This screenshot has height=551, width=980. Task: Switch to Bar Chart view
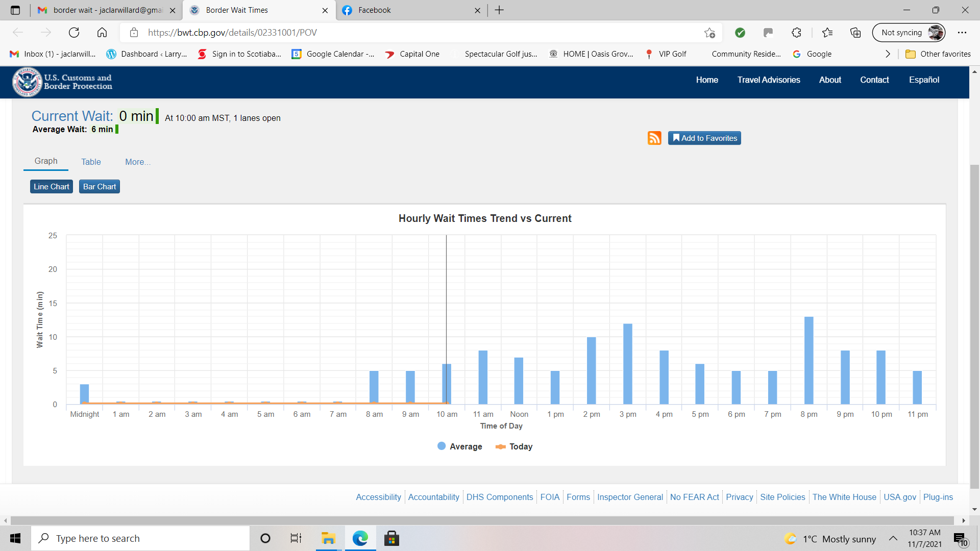(x=100, y=187)
